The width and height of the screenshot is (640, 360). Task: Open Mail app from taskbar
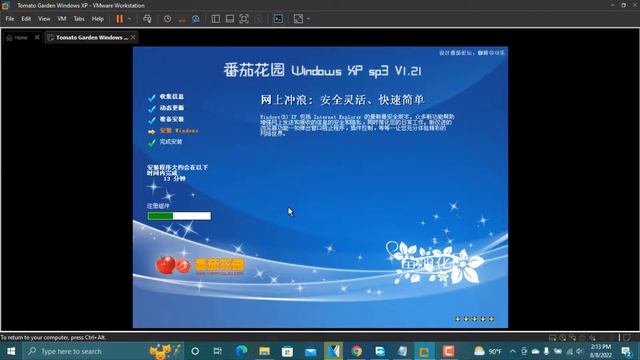[x=311, y=351]
